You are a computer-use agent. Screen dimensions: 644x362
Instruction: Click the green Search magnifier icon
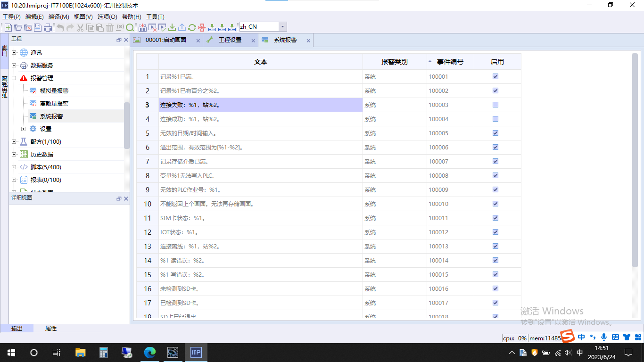point(130,27)
